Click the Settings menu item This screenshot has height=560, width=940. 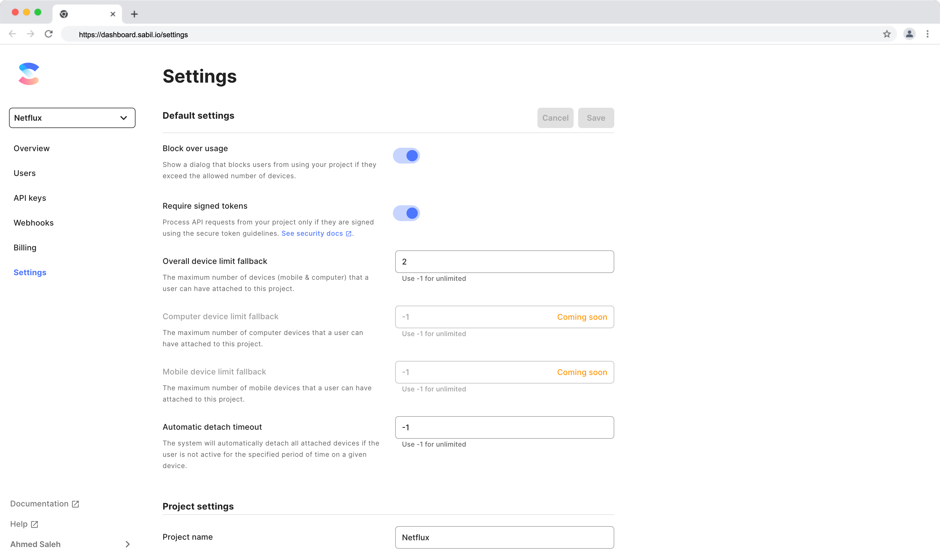pos(30,272)
